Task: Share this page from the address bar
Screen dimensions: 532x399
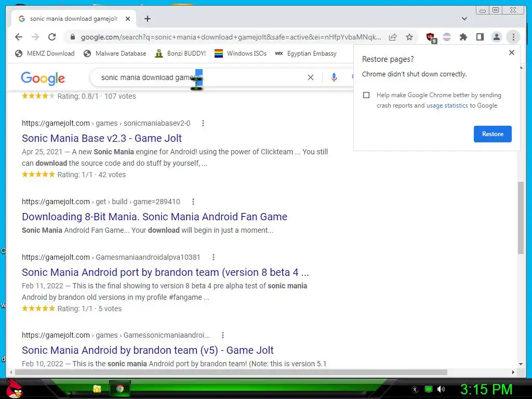Action: [x=393, y=37]
